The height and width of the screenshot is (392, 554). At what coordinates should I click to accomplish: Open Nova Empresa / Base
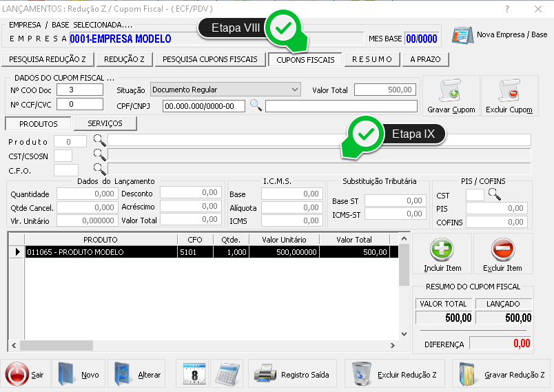(500, 34)
